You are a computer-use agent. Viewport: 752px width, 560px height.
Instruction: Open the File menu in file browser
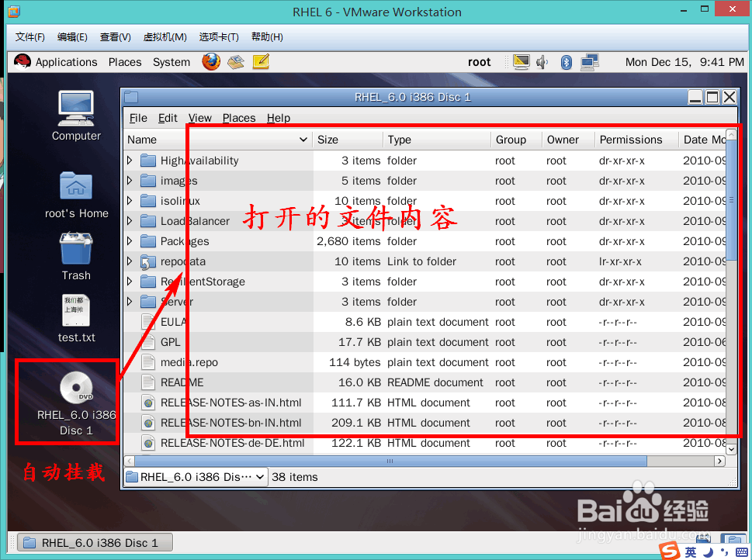click(x=138, y=118)
